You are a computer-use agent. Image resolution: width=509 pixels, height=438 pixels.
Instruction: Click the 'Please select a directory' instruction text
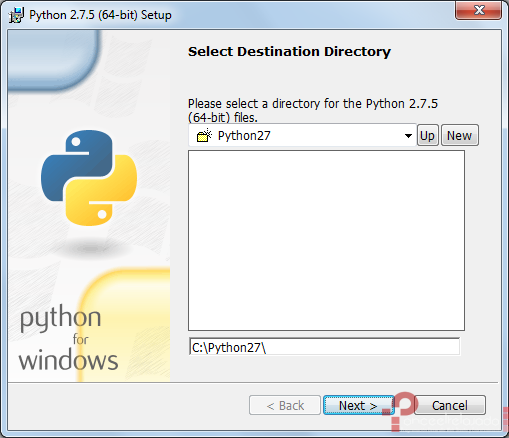(313, 110)
